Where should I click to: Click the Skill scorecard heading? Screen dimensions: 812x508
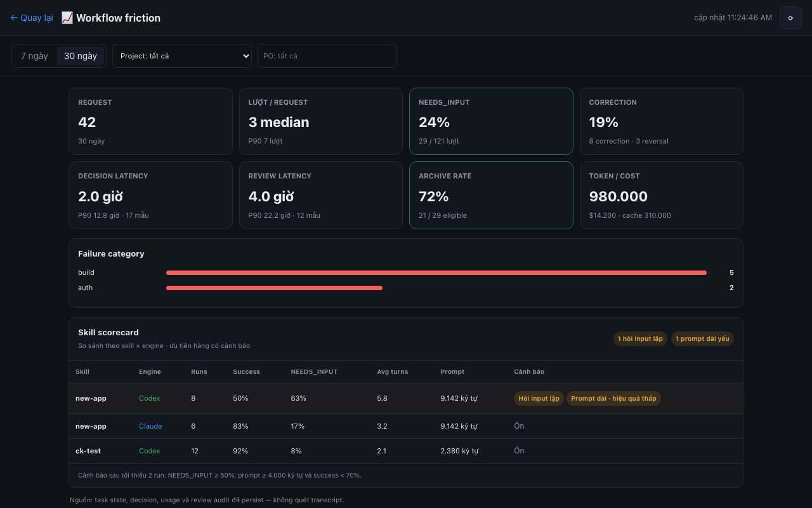tap(108, 332)
